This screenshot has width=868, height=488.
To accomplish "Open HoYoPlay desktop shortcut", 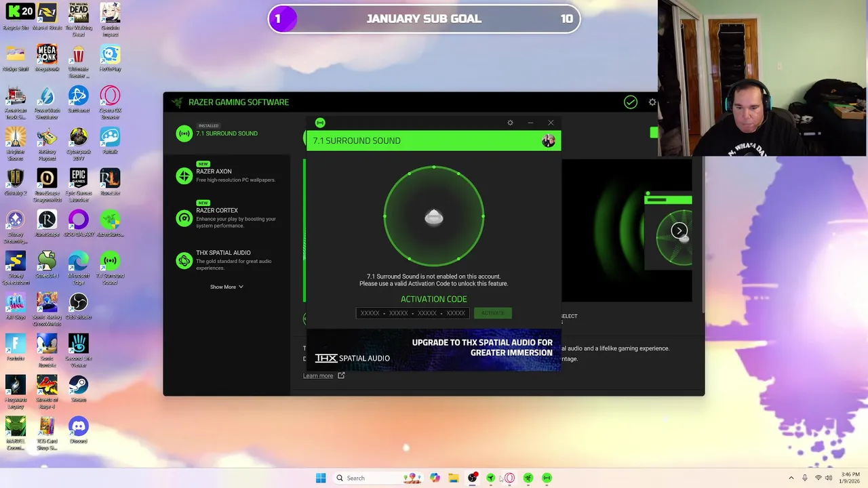I will coord(110,58).
